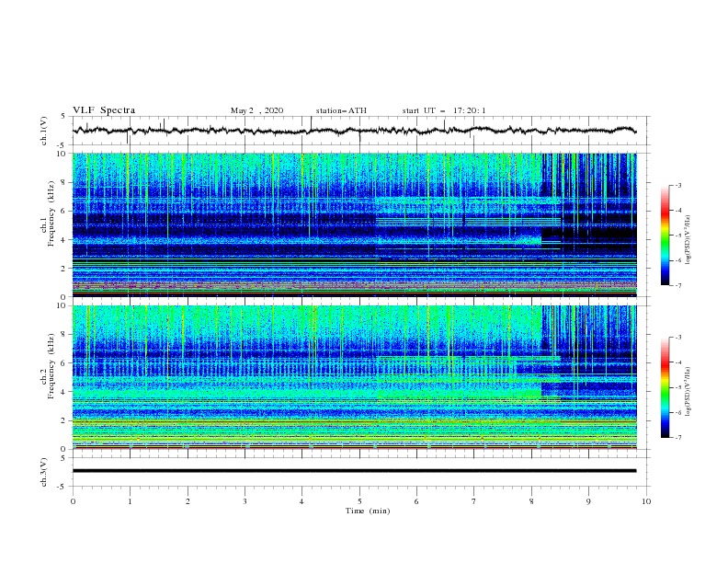
Task: Click time axis tick label "7"
Action: tap(474, 501)
